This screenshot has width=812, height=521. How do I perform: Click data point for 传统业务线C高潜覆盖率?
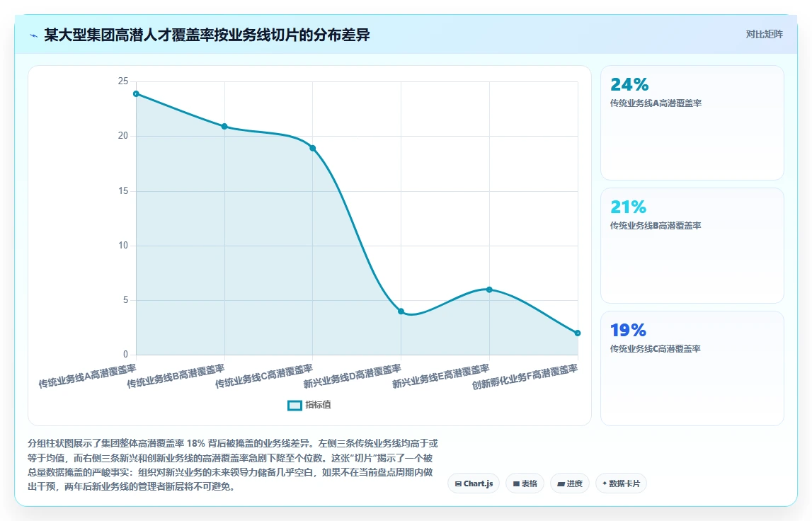(x=313, y=148)
